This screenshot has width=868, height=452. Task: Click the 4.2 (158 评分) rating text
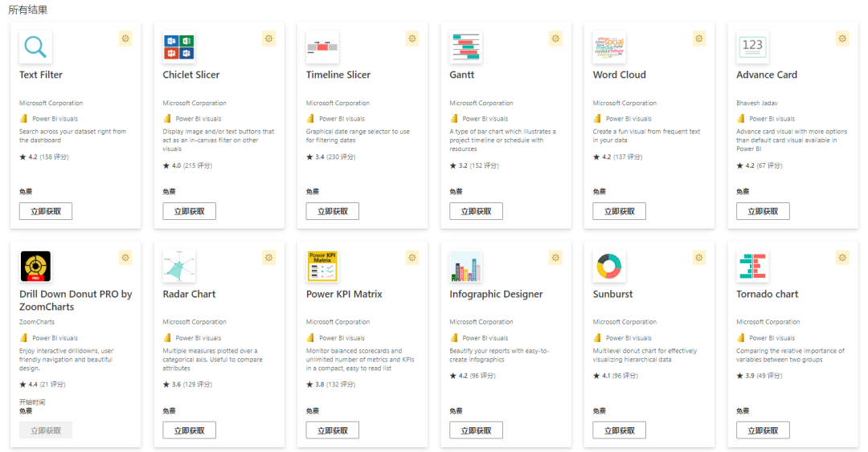(44, 157)
